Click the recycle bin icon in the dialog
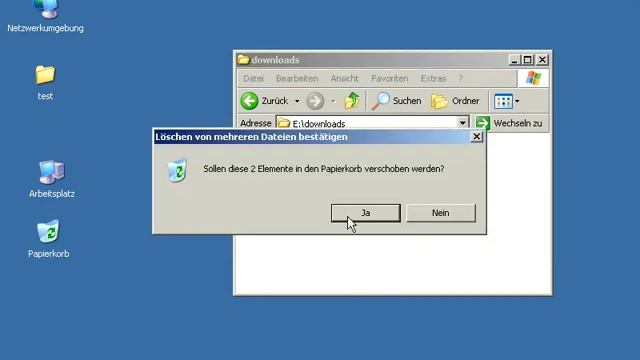The height and width of the screenshot is (360, 640). point(178,170)
